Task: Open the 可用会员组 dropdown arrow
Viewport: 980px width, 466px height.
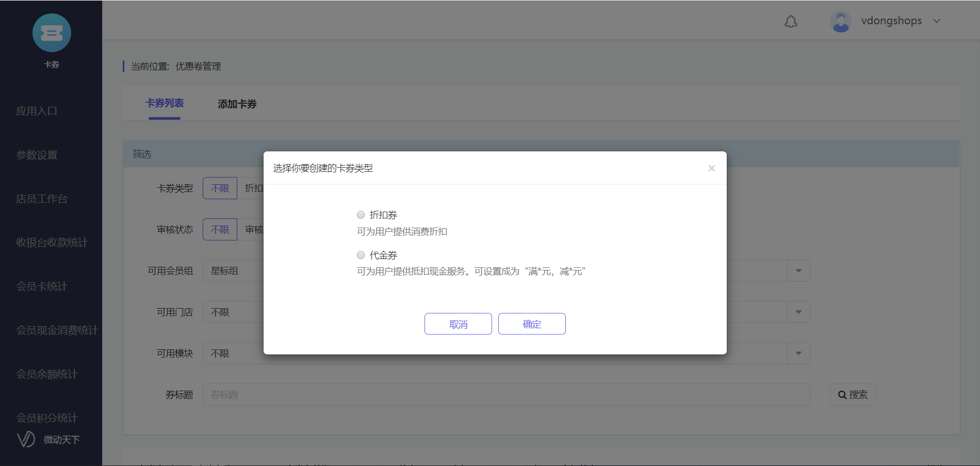Action: pos(798,271)
